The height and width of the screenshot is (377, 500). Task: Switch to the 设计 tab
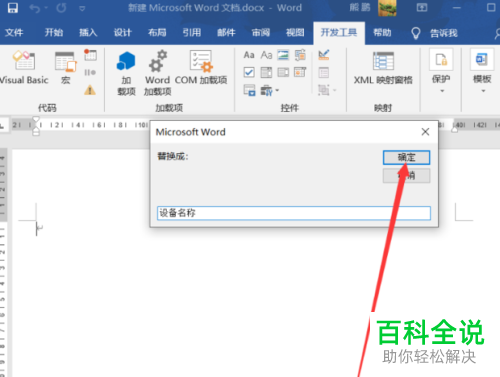pos(123,33)
